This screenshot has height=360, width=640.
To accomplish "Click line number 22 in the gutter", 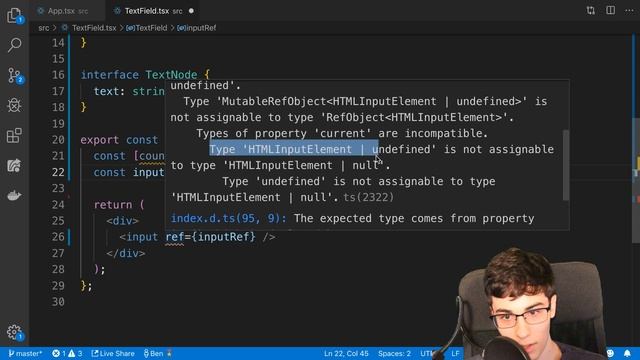I will click(58, 172).
